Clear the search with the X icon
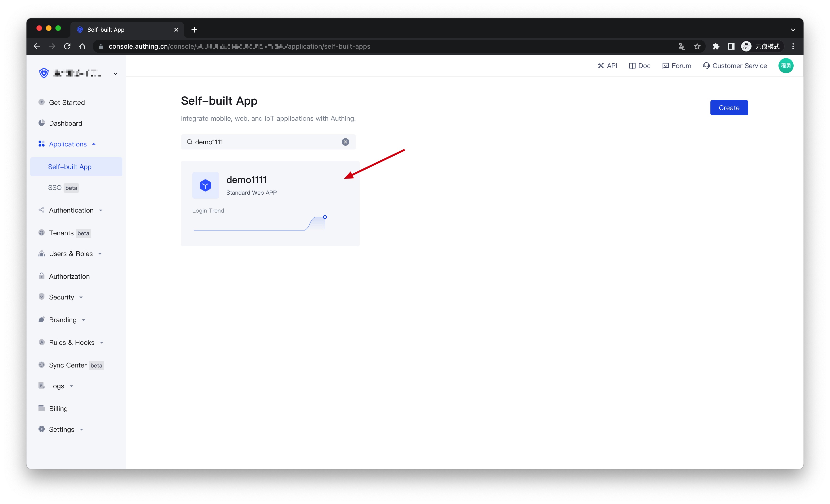This screenshot has height=504, width=830. (345, 142)
